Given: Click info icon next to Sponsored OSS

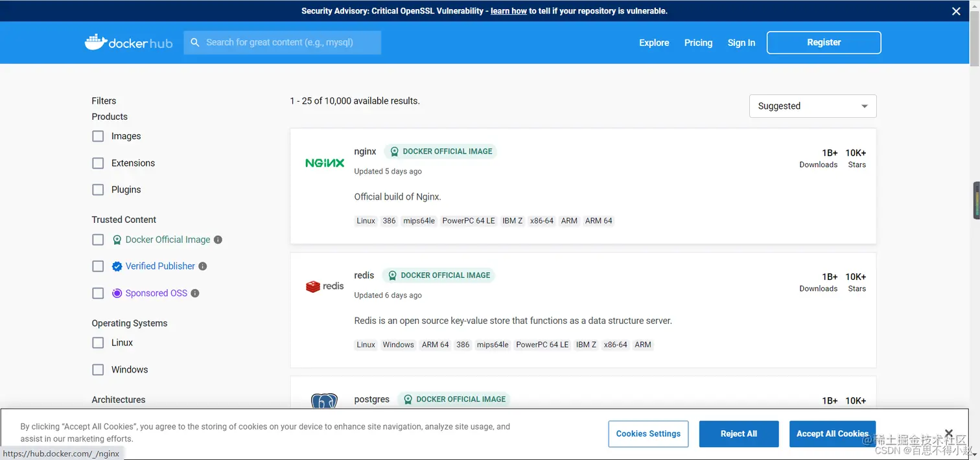Looking at the screenshot, I should click(195, 293).
